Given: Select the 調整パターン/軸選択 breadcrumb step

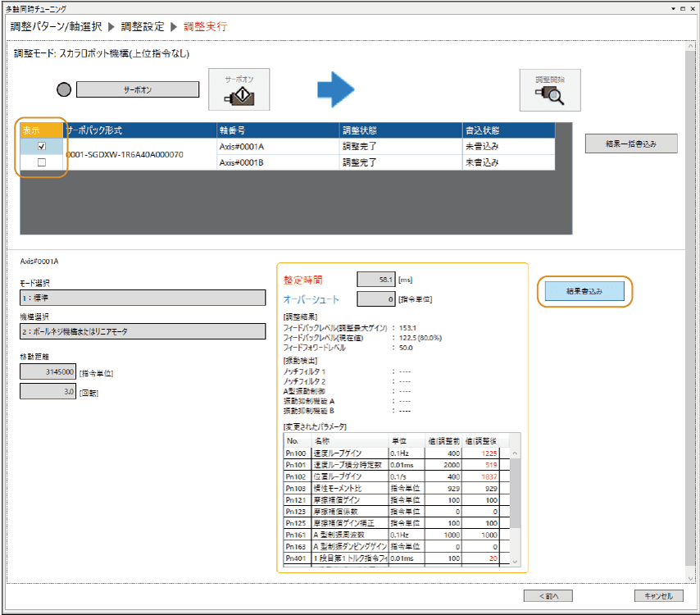Looking at the screenshot, I should (x=56, y=26).
